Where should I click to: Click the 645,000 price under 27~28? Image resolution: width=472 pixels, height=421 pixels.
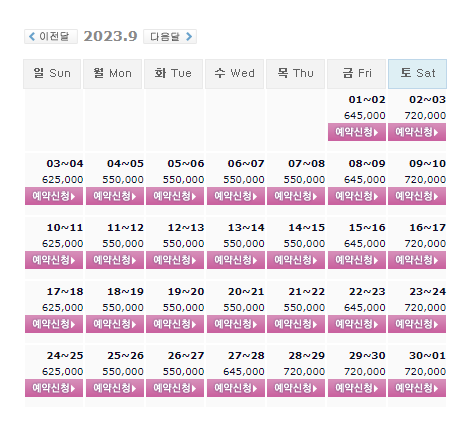coord(244,371)
